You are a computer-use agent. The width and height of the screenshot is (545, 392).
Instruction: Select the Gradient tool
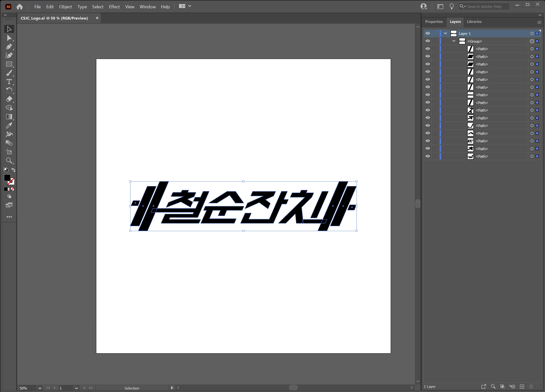point(9,117)
